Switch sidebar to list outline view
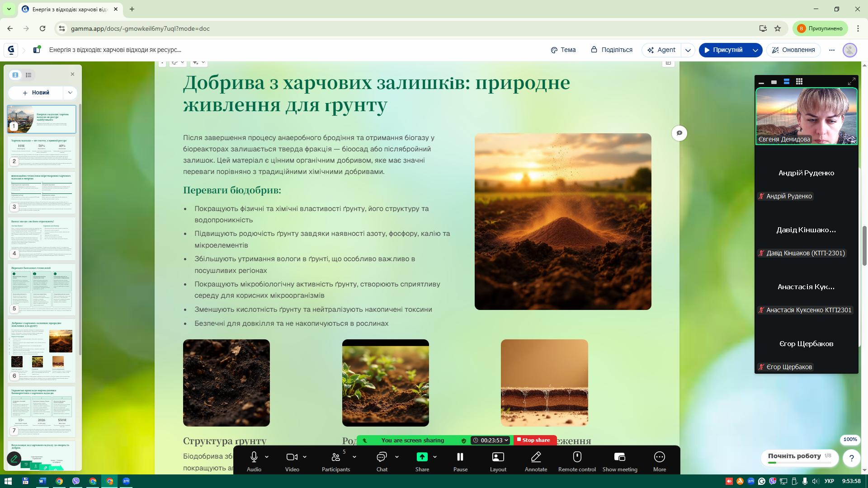The image size is (868, 488). click(x=28, y=75)
